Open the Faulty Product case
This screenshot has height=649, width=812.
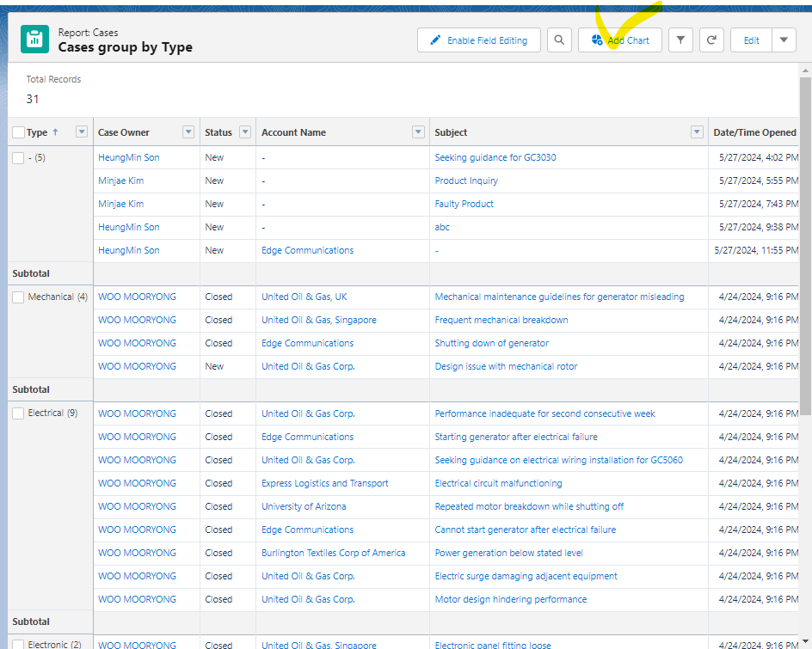[464, 204]
